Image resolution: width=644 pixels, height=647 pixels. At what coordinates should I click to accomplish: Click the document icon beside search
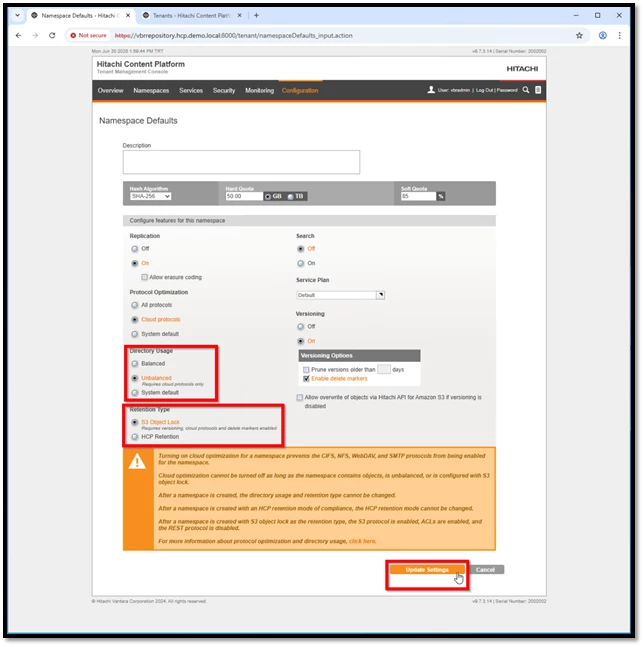tap(538, 90)
